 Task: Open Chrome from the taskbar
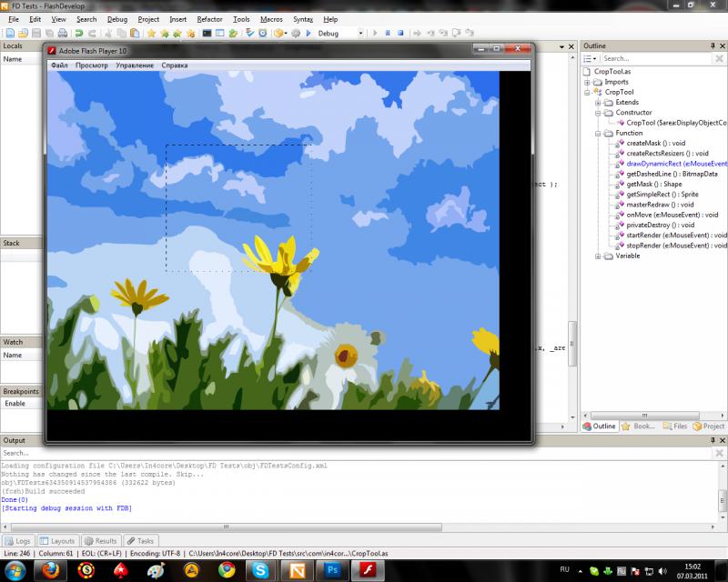[227, 570]
